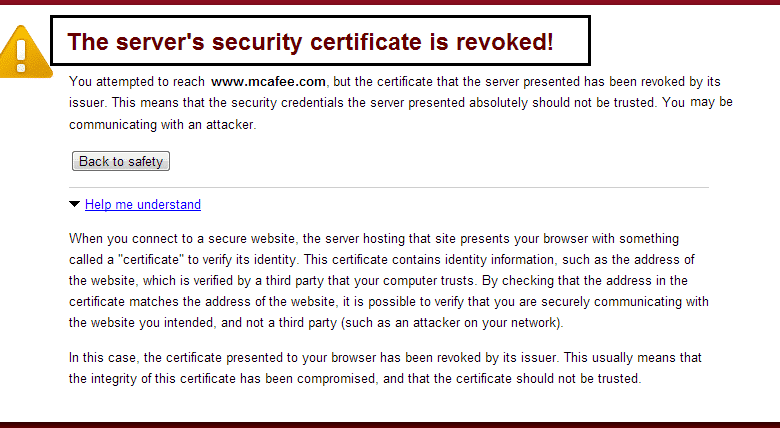Click the paragraph starting When you connect
The image size is (780, 428).
[x=389, y=280]
